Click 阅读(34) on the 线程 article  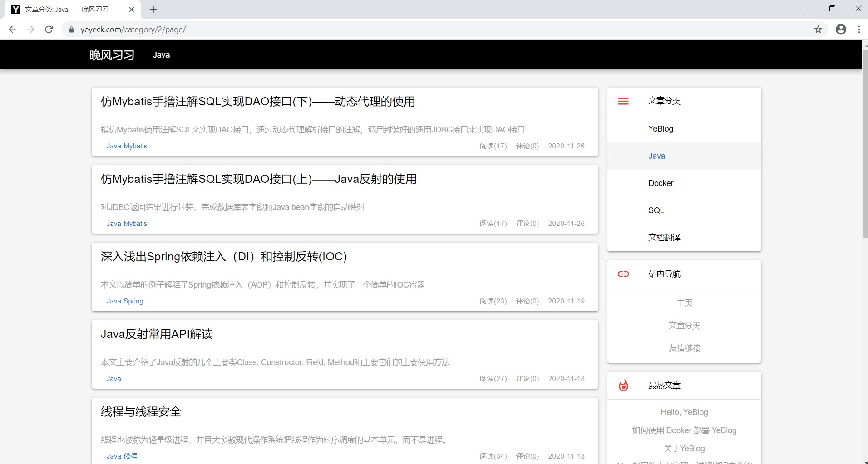(x=493, y=456)
